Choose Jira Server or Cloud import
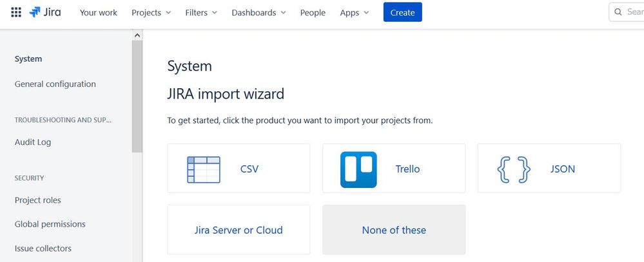 tap(239, 230)
